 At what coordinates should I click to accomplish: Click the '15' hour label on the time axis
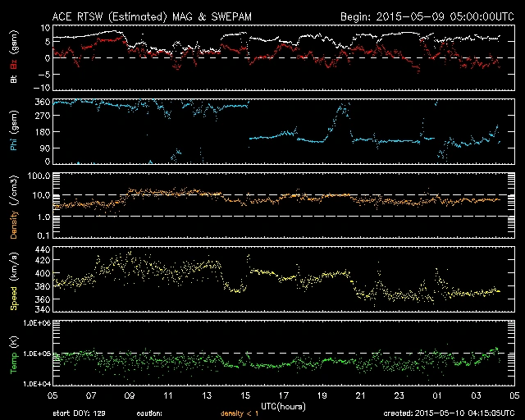pyautogui.click(x=245, y=396)
